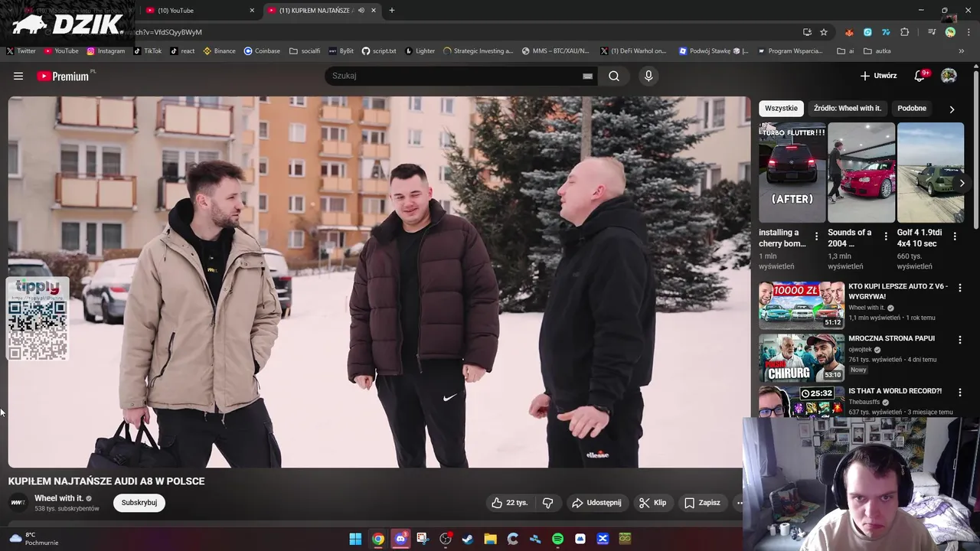The image size is (980, 551).
Task: Click the Udostępnij share button
Action: 596,503
